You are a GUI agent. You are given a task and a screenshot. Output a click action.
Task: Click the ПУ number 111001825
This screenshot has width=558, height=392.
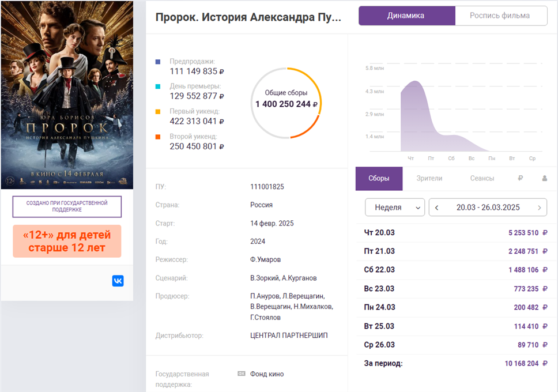pyautogui.click(x=267, y=187)
